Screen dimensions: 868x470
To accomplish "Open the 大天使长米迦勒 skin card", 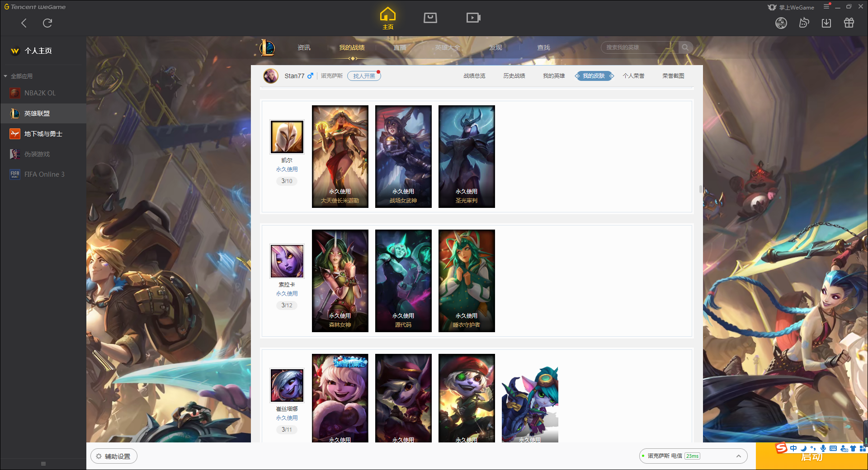I will 340,156.
